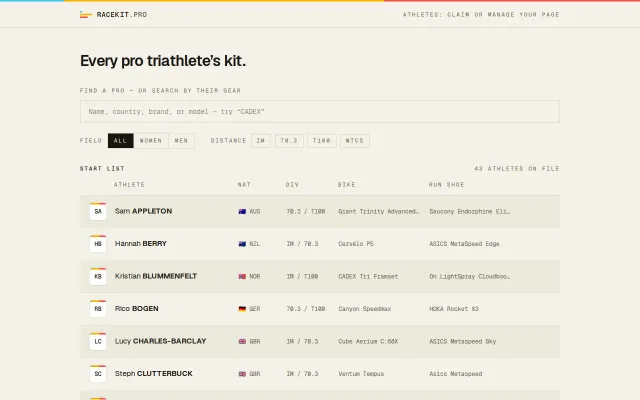Click the 70.3 / T100 division for Bogen

coord(306,309)
